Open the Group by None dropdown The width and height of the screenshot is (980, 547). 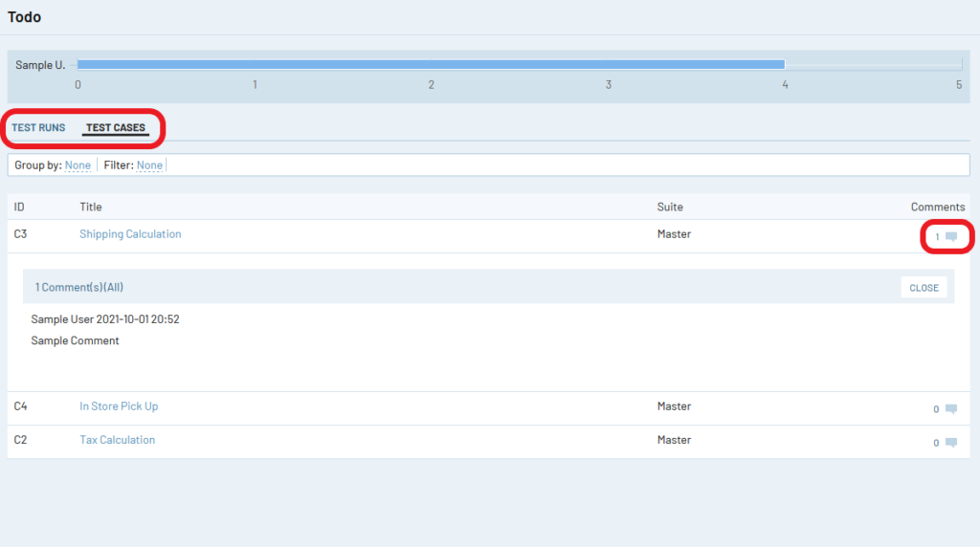[78, 165]
